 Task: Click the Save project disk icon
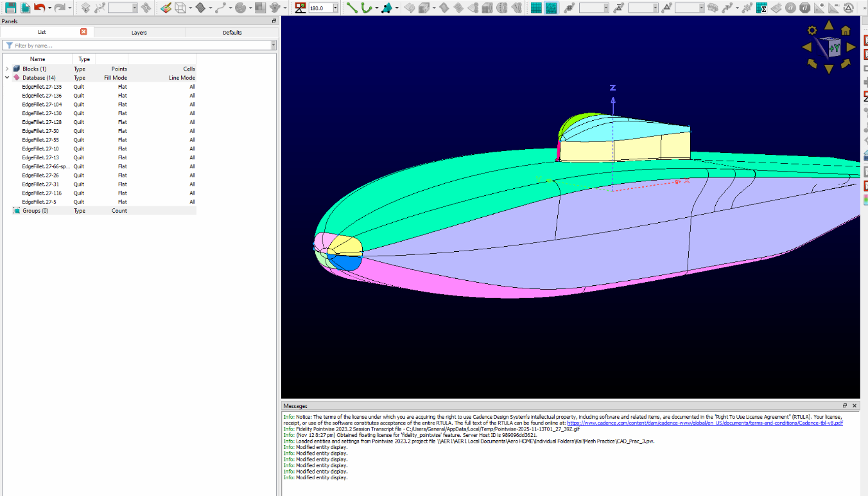tap(10, 8)
